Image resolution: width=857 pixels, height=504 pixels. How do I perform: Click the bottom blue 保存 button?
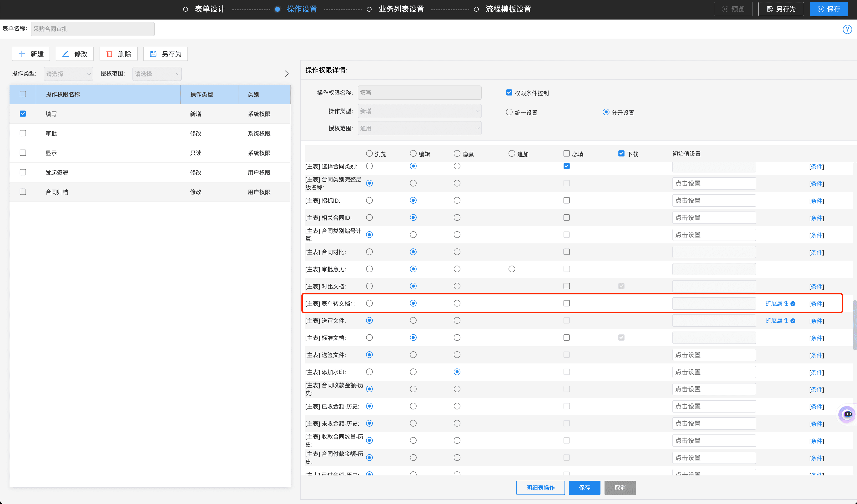[585, 488]
